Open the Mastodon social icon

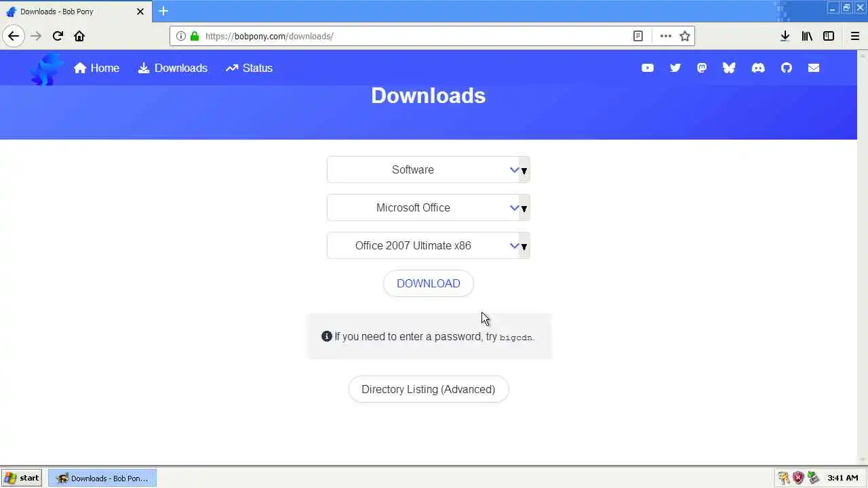702,68
